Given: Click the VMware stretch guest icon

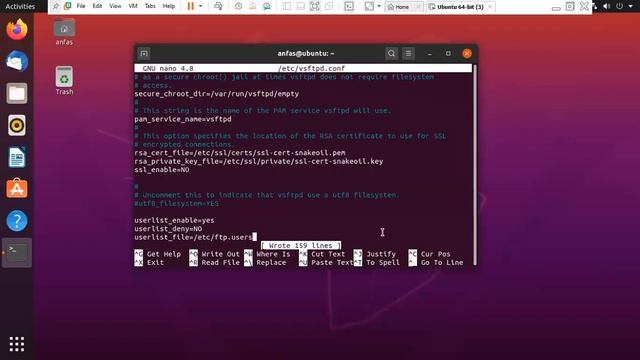Looking at the screenshot, I should point(369,6).
